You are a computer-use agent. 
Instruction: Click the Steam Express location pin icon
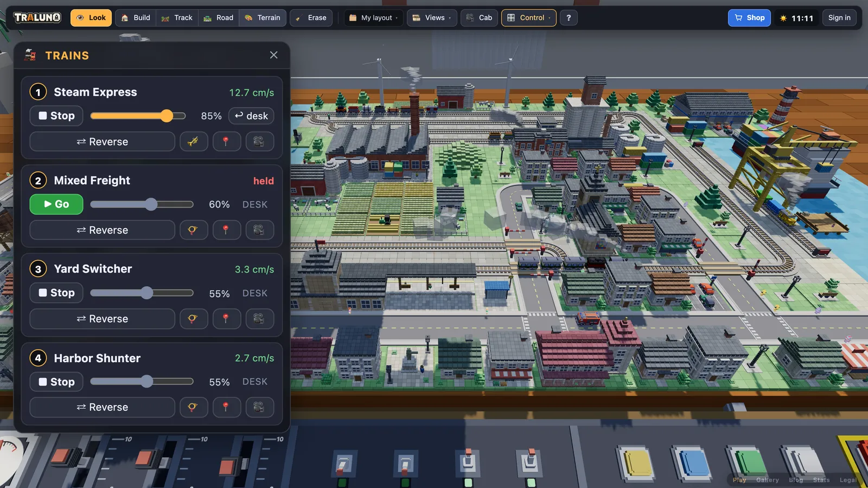pos(226,142)
